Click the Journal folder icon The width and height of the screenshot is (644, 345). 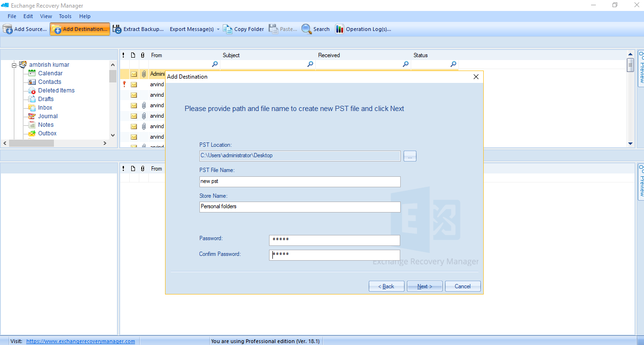point(32,116)
